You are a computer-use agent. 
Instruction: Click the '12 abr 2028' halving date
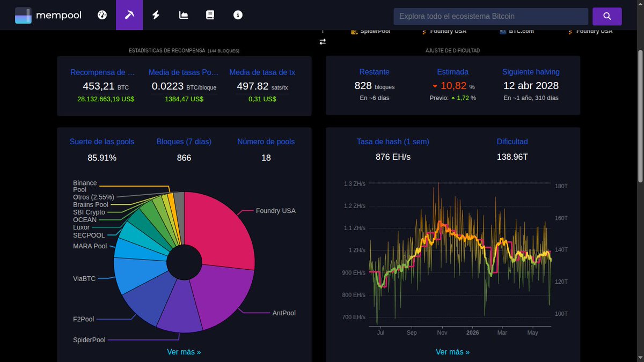531,86
